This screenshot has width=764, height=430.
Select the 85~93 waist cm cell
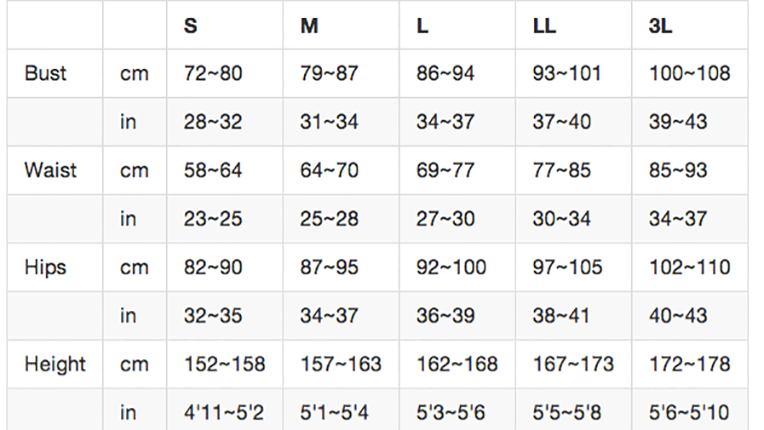[x=678, y=170]
